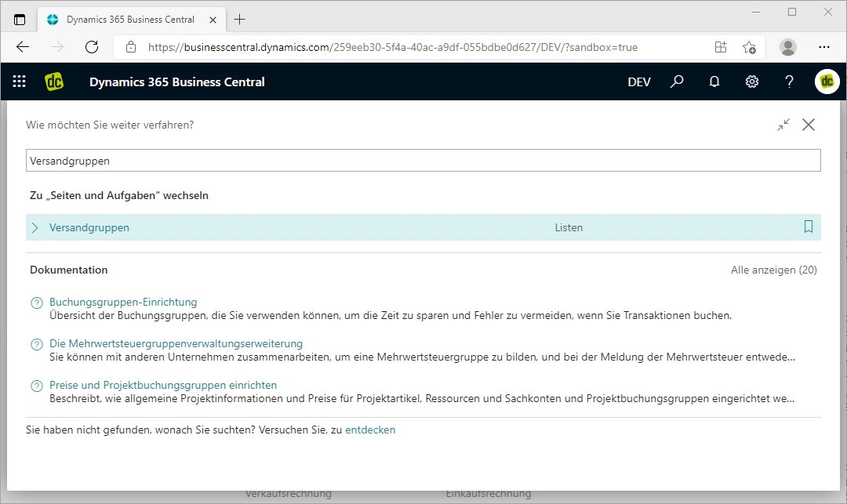Click help icon beside Mehrwertsteuergruppenverwaltungserweiterung
The width and height of the screenshot is (847, 504).
pyautogui.click(x=37, y=344)
